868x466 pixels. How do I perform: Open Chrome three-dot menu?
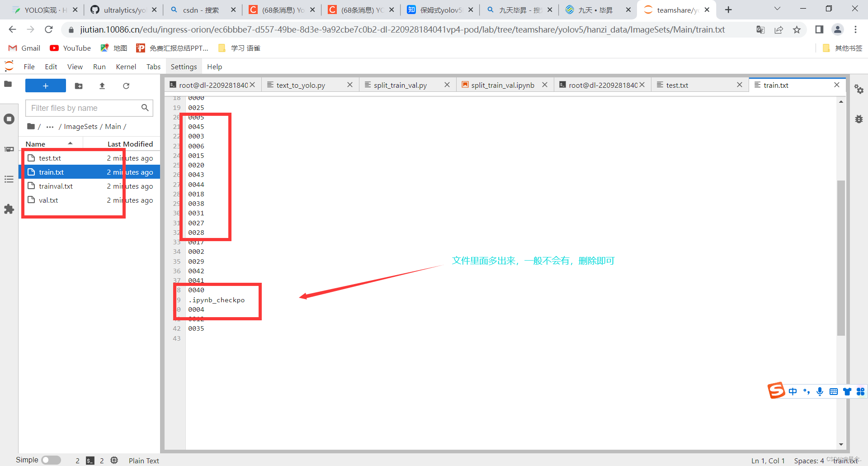coord(855,29)
